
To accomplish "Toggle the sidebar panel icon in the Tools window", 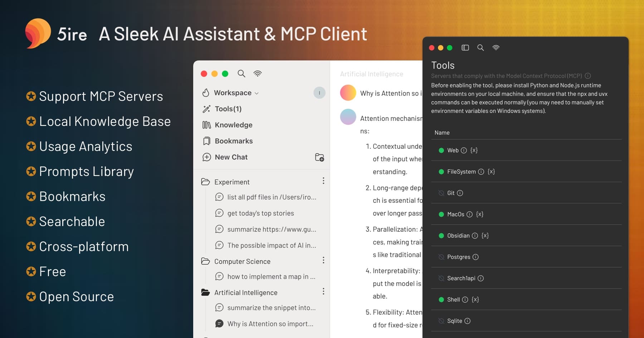I will (465, 48).
